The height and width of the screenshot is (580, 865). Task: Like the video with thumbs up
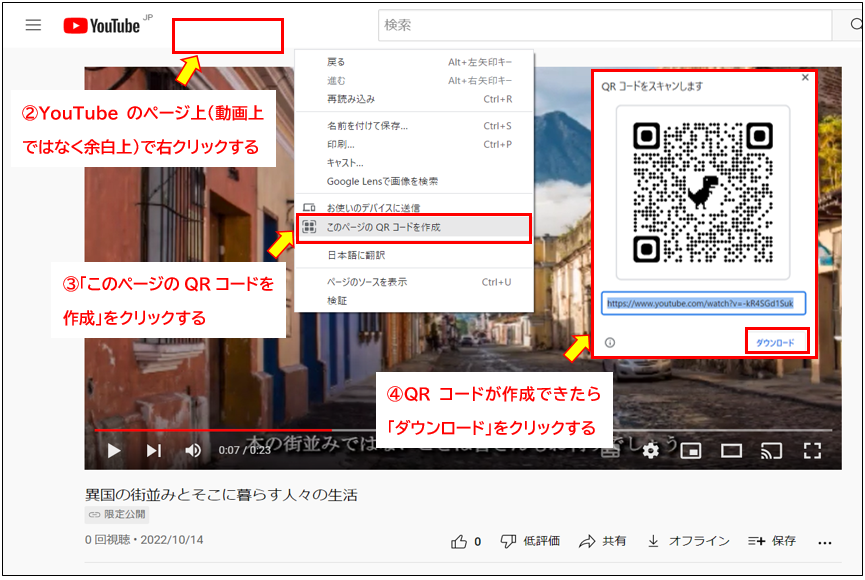click(x=466, y=542)
